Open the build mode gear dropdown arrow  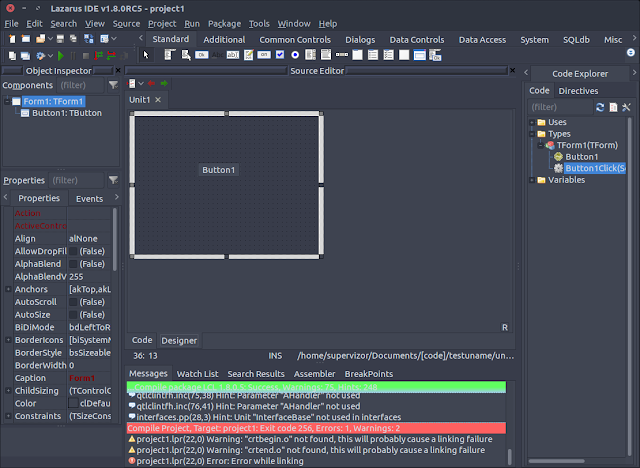(x=50, y=55)
